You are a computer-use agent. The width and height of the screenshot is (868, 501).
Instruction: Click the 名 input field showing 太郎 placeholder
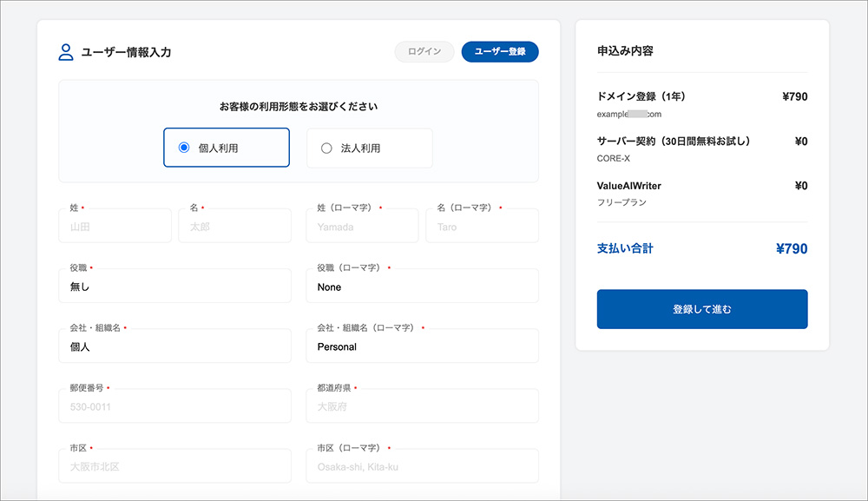tap(234, 226)
